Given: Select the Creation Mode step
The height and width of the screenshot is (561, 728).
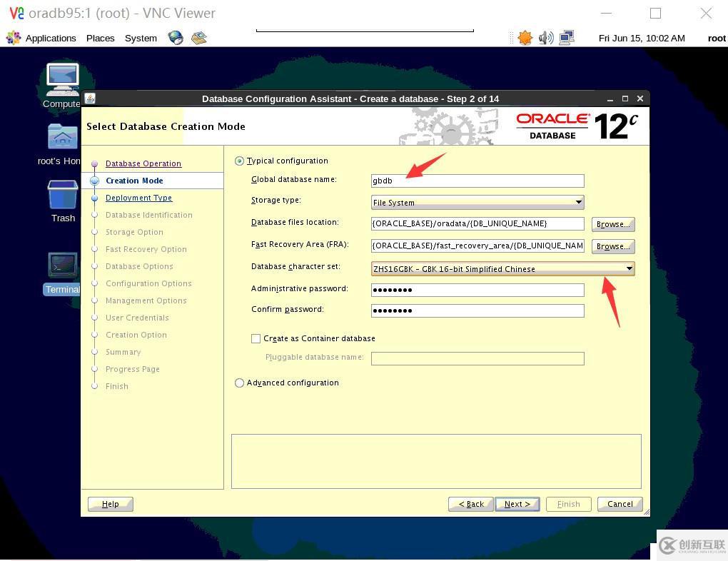Looking at the screenshot, I should pyautogui.click(x=134, y=181).
